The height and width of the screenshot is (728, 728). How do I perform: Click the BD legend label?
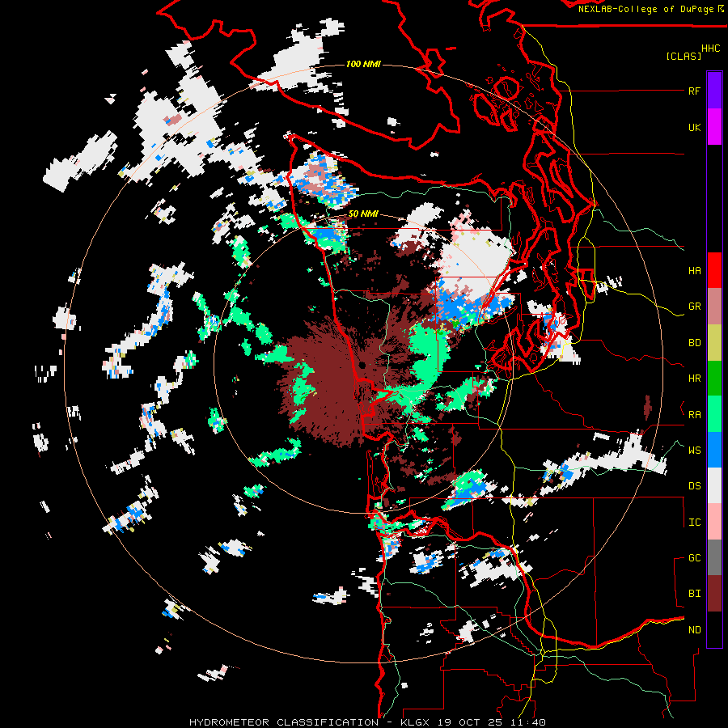[694, 343]
